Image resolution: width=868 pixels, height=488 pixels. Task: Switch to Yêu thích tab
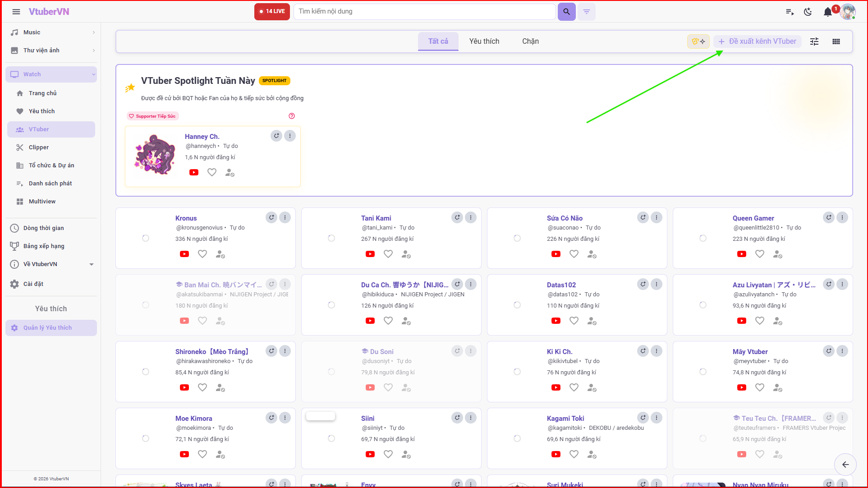tap(484, 41)
